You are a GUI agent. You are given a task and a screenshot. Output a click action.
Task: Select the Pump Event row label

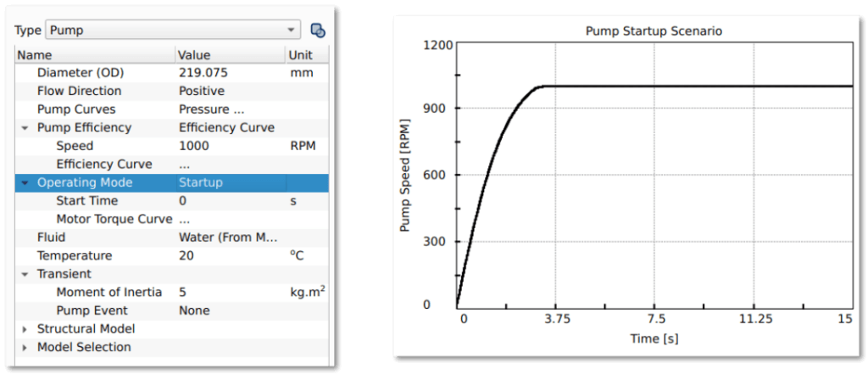click(x=92, y=311)
